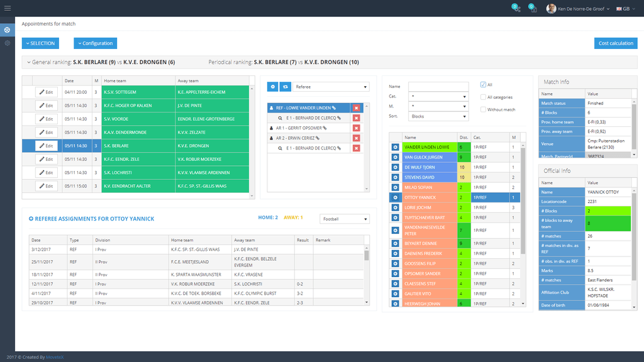Check the Without match option
This screenshot has height=362, width=644.
(483, 109)
